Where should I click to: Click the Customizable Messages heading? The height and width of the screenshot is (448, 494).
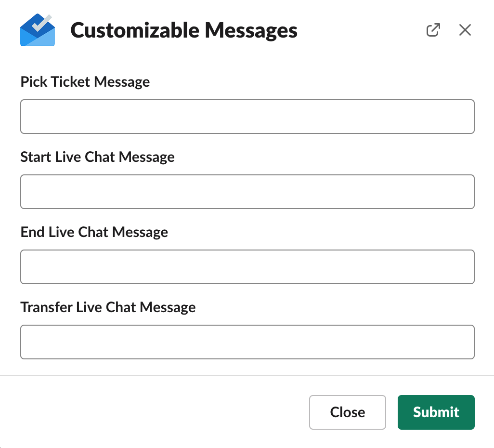click(183, 30)
